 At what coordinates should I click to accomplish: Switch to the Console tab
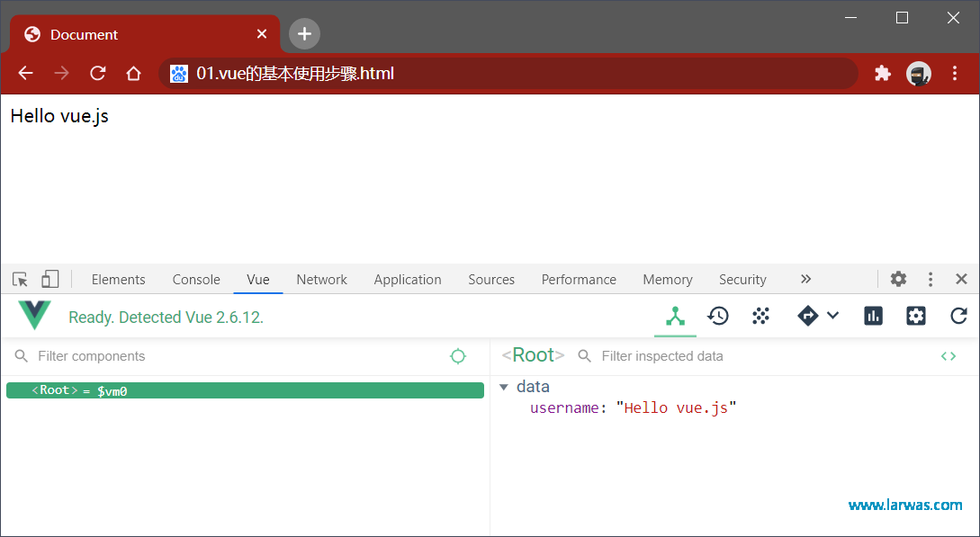click(x=196, y=280)
